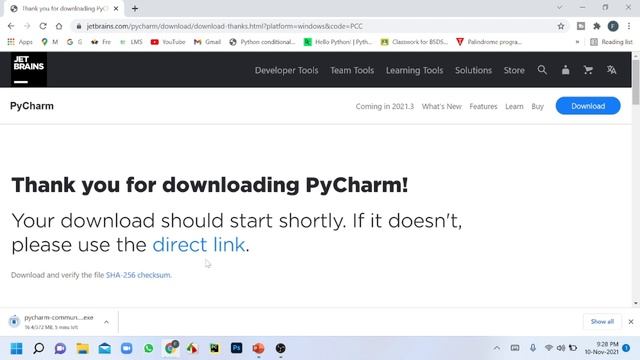Open the PyCharm taskbar icon
The width and height of the screenshot is (640, 360).
click(214, 348)
